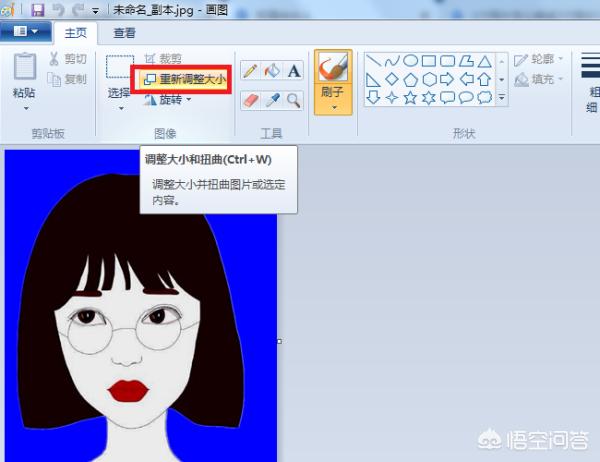Click the Select rectangle tool icon

[119, 67]
